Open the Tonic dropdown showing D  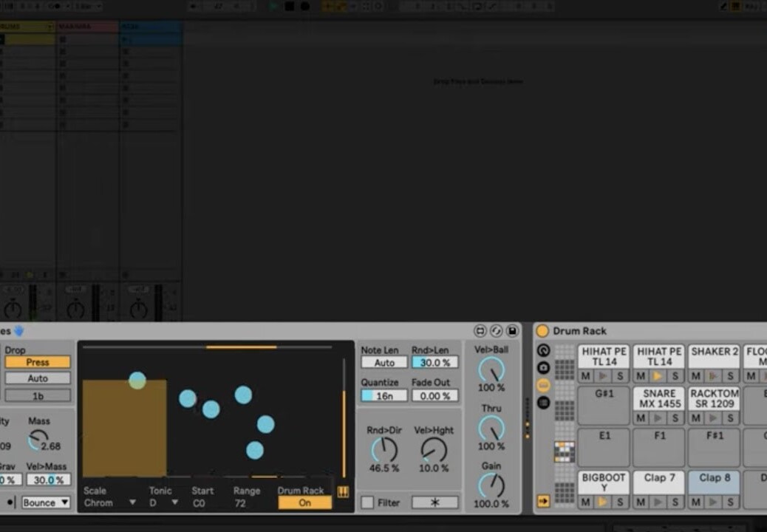(x=163, y=502)
